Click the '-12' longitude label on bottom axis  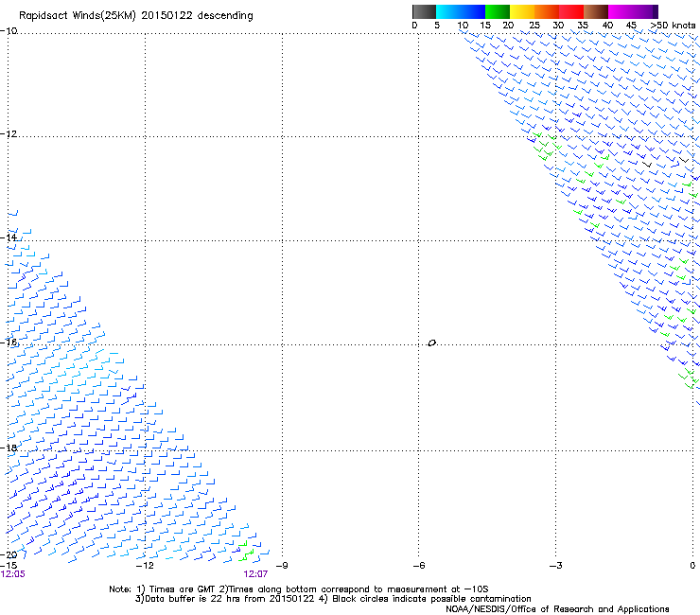(145, 566)
